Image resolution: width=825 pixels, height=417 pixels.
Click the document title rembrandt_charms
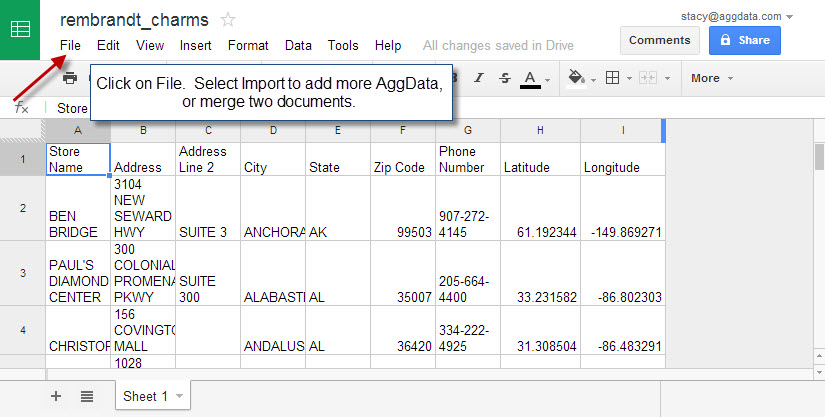click(134, 20)
